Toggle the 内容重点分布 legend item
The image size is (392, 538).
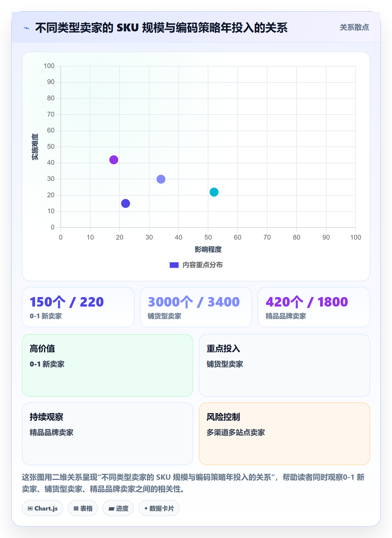click(196, 265)
